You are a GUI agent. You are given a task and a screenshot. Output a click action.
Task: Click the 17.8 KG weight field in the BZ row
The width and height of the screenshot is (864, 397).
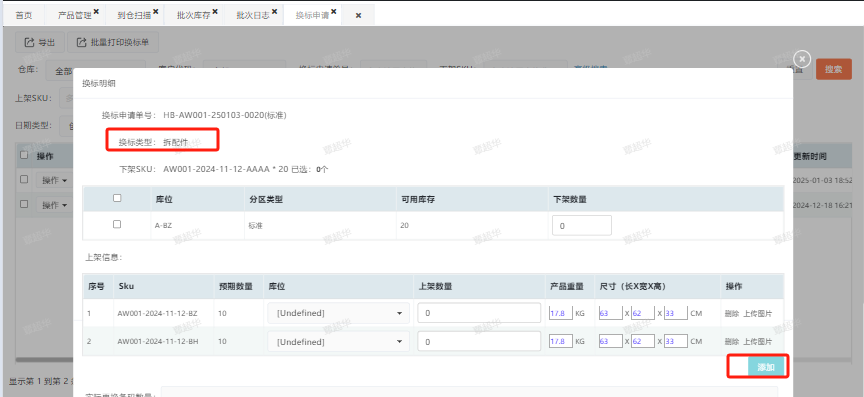click(560, 313)
